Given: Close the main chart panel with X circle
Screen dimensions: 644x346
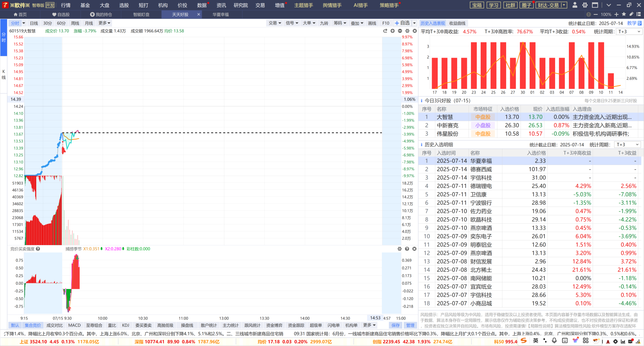Looking at the screenshot, I should click(x=415, y=31).
